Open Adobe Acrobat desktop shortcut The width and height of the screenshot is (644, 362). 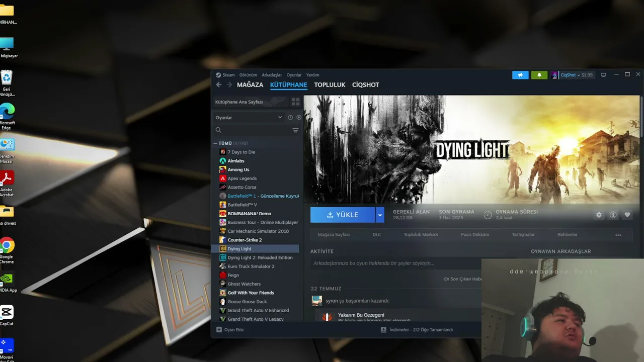[7, 184]
